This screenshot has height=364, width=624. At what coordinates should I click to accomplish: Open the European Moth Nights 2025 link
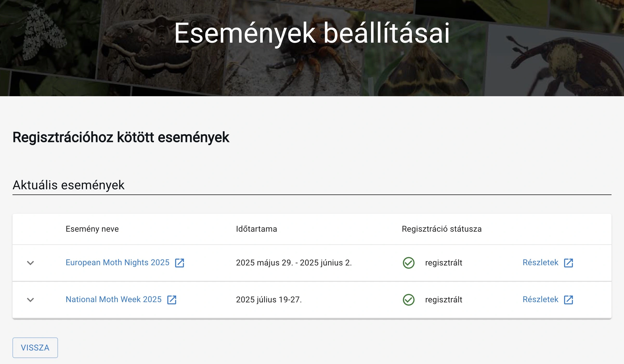tap(117, 263)
